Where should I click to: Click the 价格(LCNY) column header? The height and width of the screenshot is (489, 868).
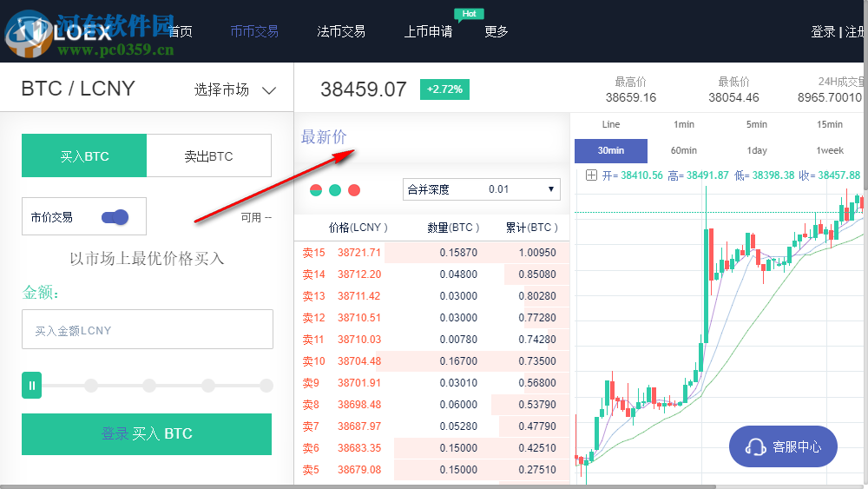pyautogui.click(x=358, y=228)
